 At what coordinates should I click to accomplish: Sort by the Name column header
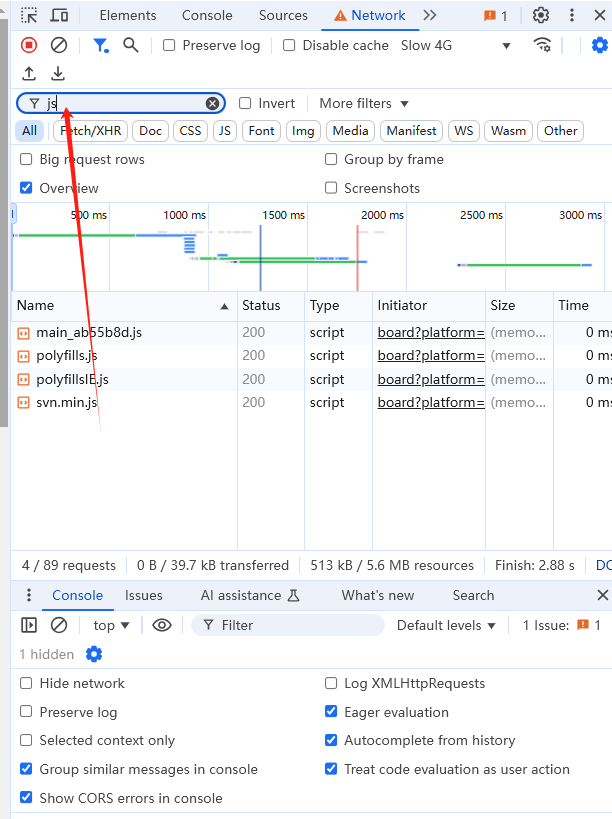tap(124, 306)
